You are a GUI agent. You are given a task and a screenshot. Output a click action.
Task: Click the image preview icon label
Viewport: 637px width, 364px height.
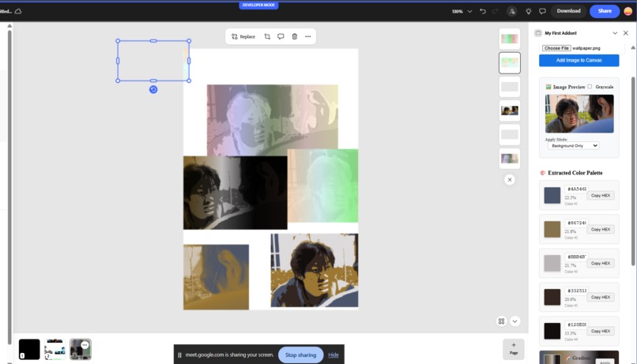click(x=548, y=87)
